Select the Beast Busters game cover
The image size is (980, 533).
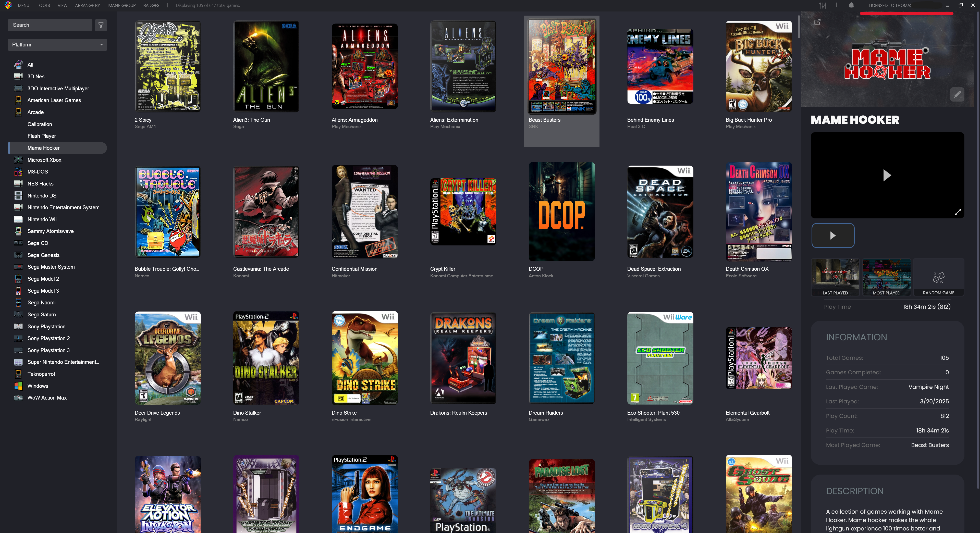[561, 67]
